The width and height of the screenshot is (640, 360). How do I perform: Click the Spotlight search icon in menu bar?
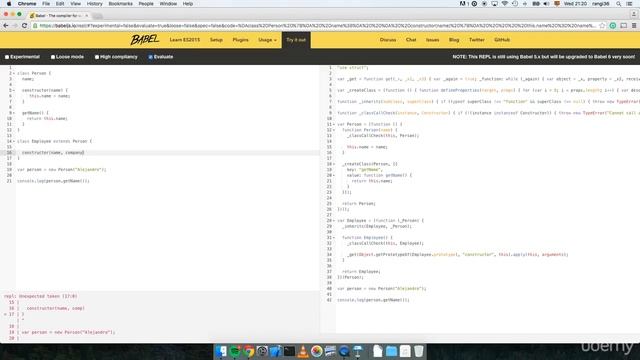[x=619, y=4]
